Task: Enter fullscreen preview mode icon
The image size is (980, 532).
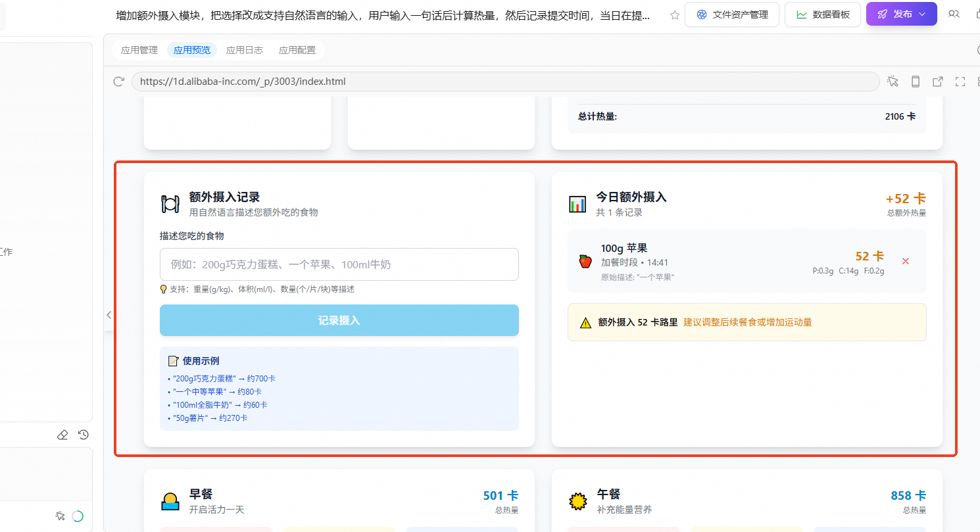Action: (960, 82)
